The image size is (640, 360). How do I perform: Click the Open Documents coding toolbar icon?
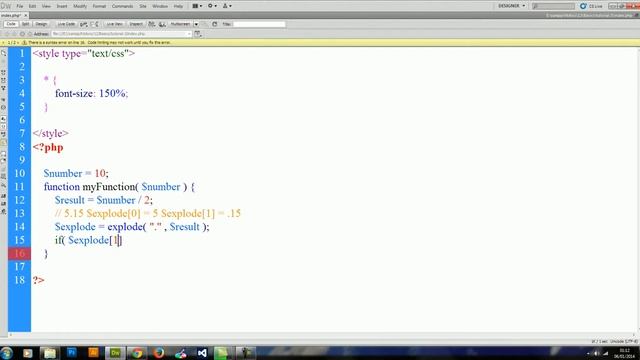coord(4,53)
